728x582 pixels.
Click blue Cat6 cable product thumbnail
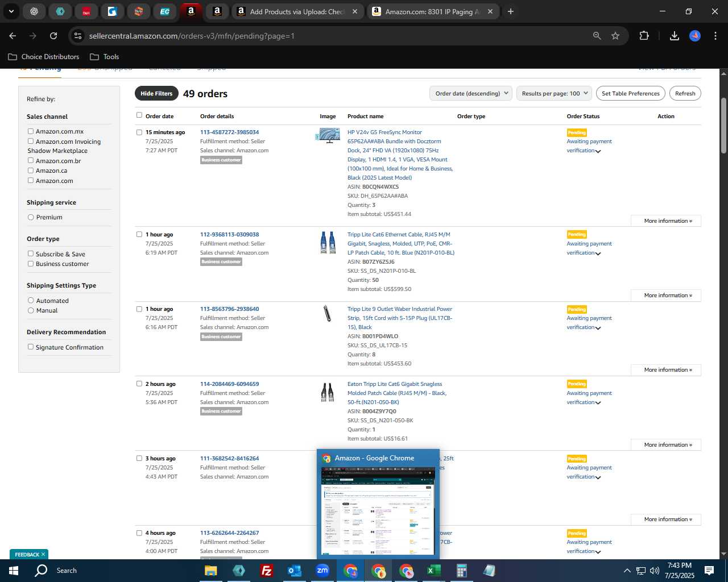328,243
